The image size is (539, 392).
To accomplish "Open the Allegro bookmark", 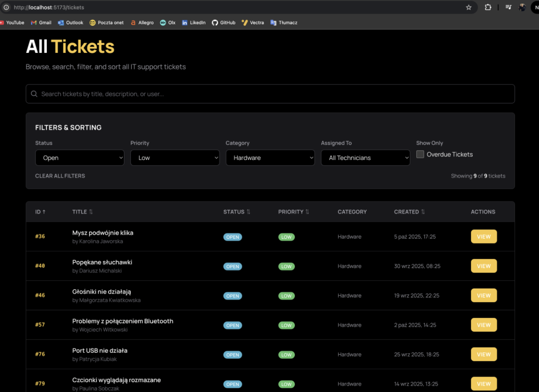I will [142, 23].
